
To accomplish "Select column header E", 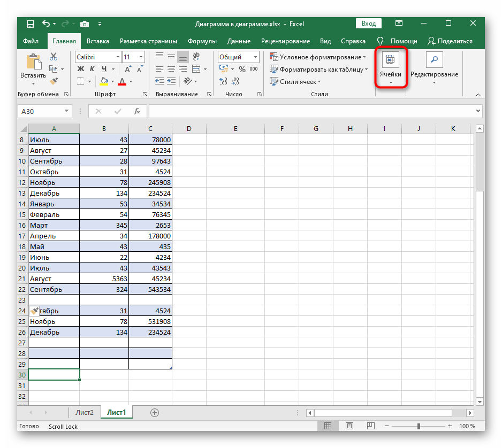I will tap(235, 128).
